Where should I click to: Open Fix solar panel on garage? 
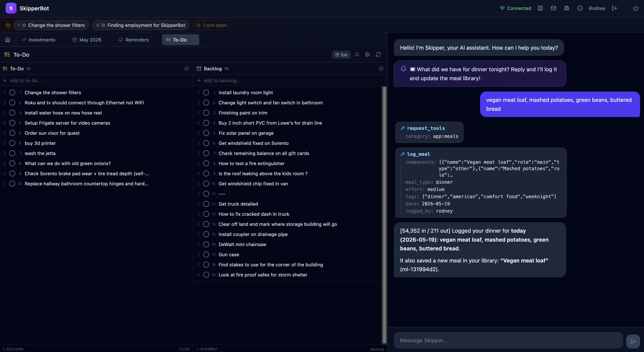click(246, 133)
